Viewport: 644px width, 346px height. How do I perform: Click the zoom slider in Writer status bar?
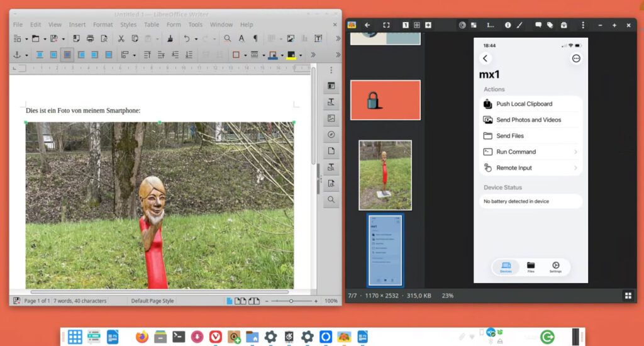coord(291,301)
